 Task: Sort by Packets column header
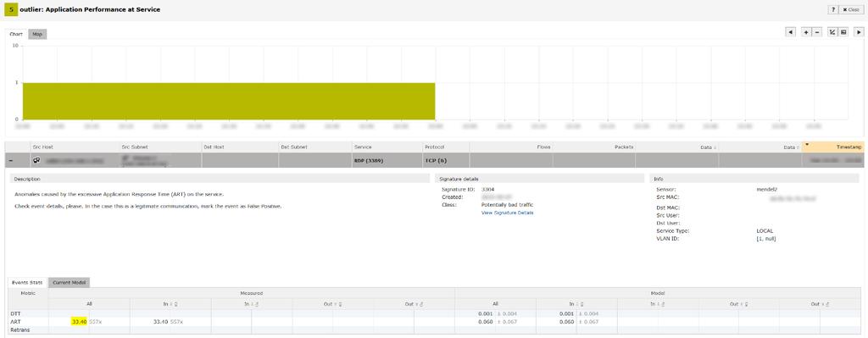tap(594, 147)
